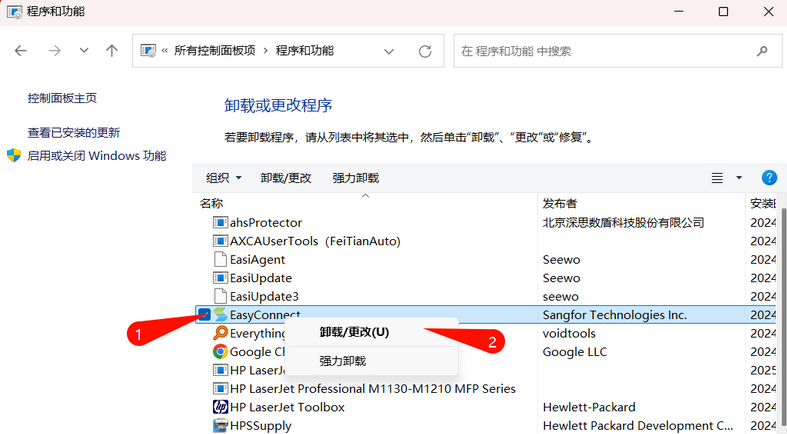The height and width of the screenshot is (434, 787).
Task: Click the EasyConnect app icon
Action: click(x=220, y=315)
